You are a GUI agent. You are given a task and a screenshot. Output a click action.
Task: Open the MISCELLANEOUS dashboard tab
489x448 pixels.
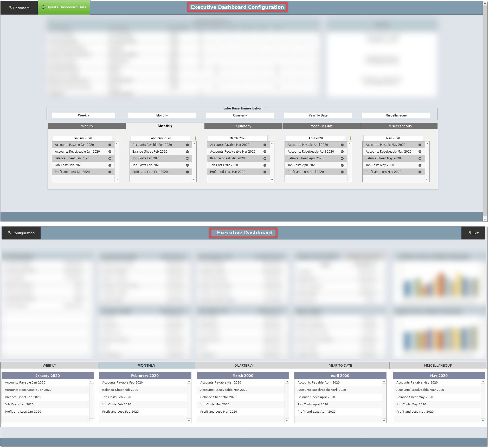tap(438, 365)
